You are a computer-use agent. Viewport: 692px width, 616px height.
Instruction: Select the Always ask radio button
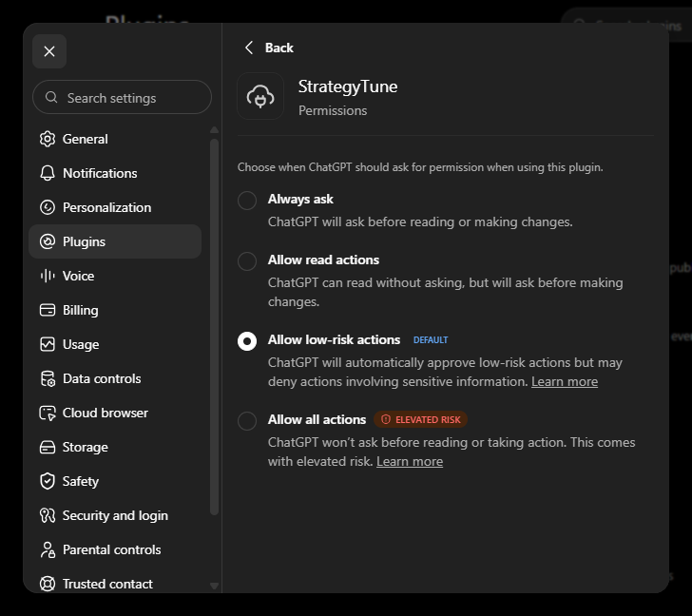point(247,201)
